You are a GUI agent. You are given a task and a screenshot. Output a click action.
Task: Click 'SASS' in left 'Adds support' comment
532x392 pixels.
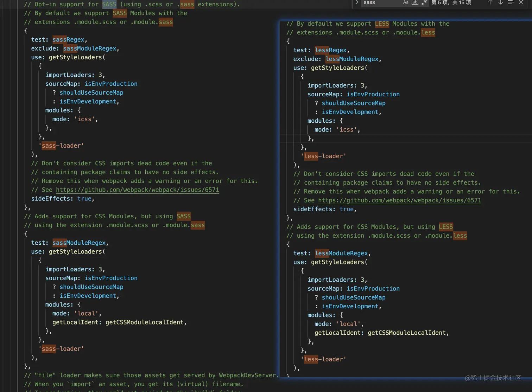tap(184, 216)
